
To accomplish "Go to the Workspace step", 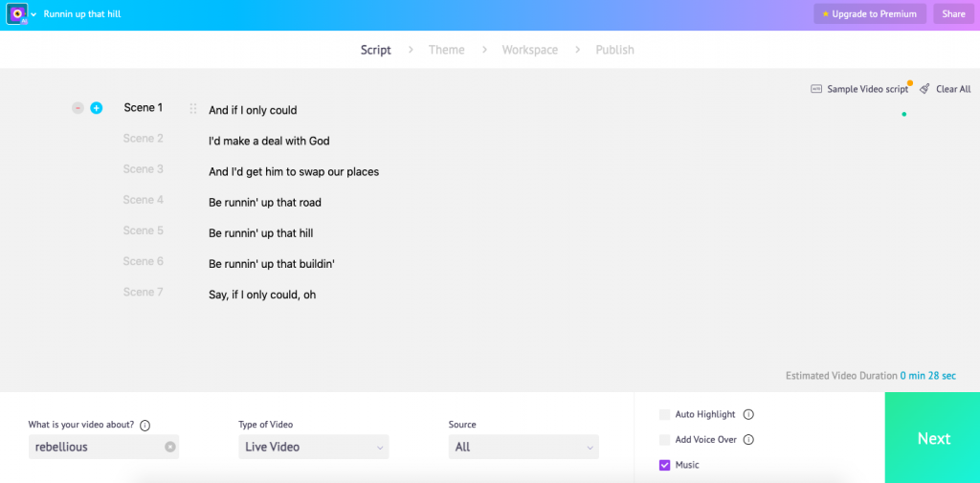I will point(530,50).
